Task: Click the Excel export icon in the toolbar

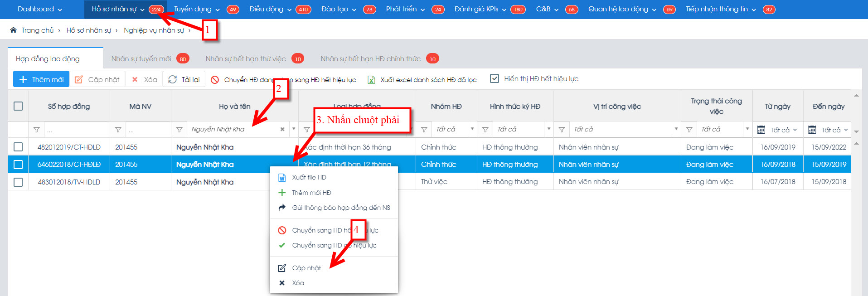Action: [371, 80]
